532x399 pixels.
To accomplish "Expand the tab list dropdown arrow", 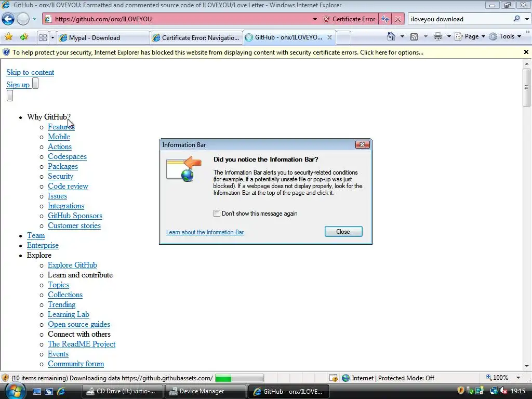I will pos(52,37).
